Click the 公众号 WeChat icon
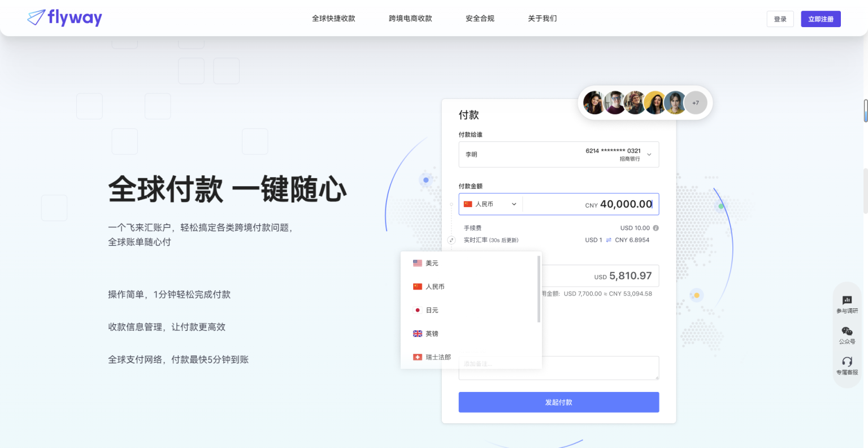The image size is (868, 448). (847, 331)
